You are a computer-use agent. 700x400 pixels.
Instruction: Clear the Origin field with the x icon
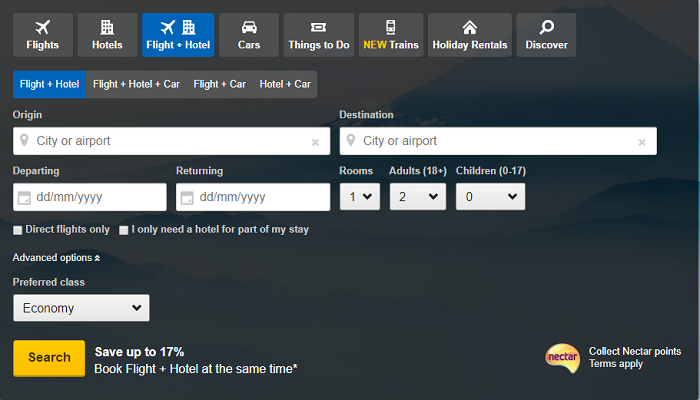[315, 142]
